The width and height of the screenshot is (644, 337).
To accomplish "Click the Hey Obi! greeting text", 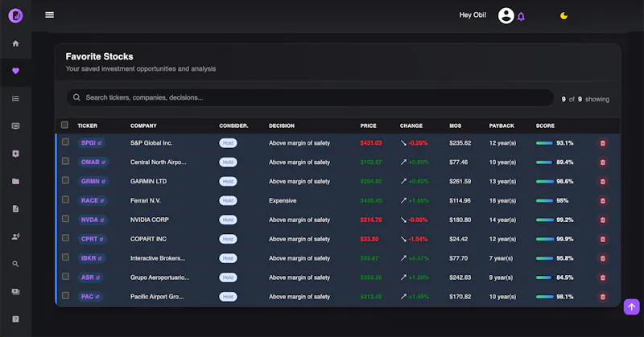I will pos(473,15).
